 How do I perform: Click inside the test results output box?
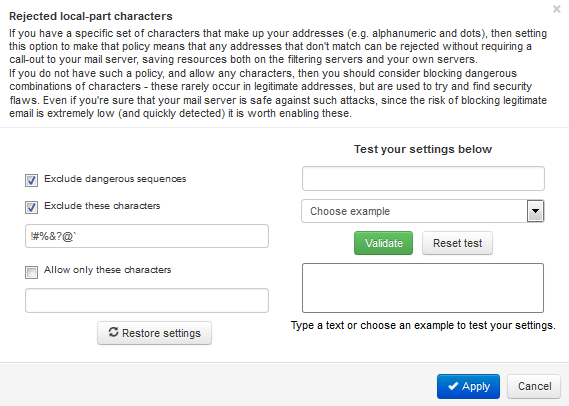[x=423, y=288]
